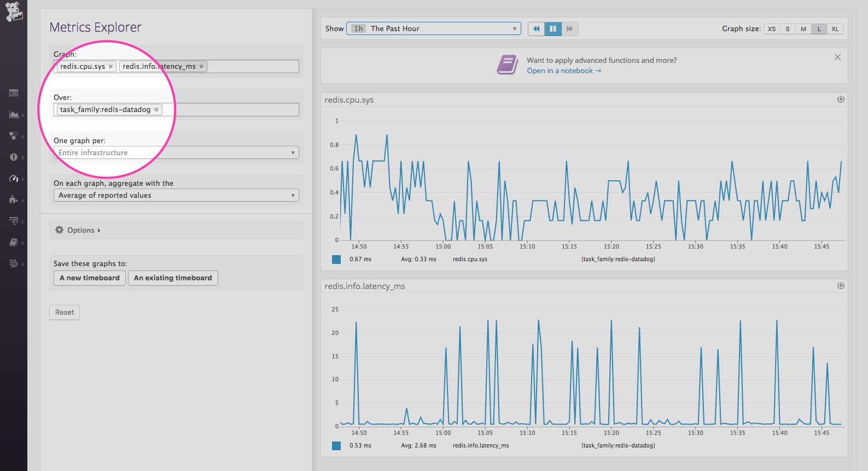Viewport: 868px width, 471px height.
Task: Remove the task_family:redis-datadog filter tag
Action: (156, 110)
